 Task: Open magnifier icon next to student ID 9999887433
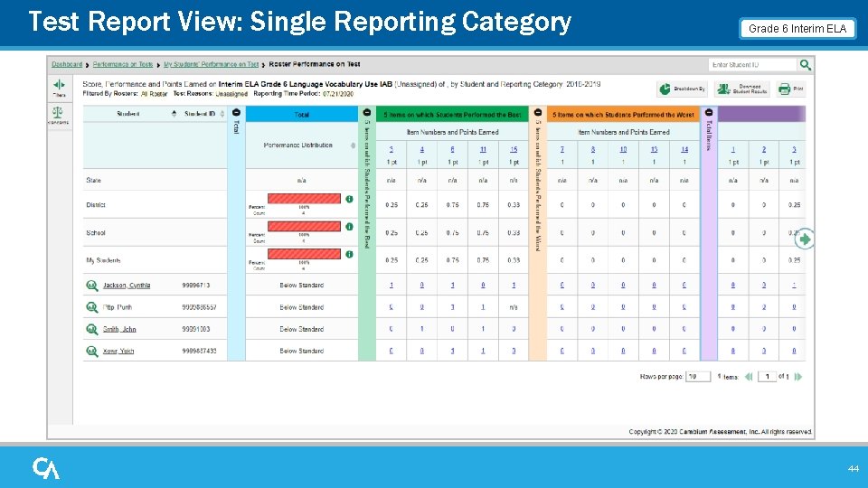92,351
